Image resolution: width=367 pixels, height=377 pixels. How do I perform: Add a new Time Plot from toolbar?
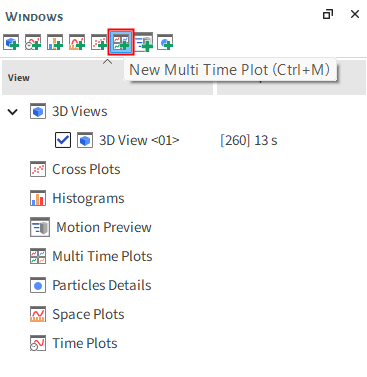tap(33, 42)
